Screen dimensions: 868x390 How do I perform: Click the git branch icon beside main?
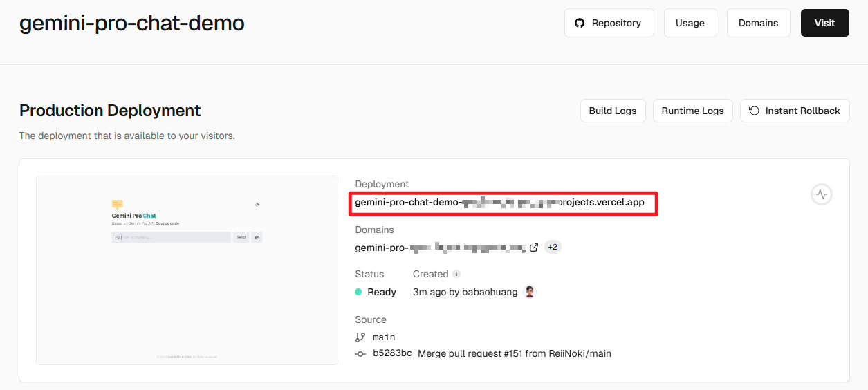coord(360,337)
